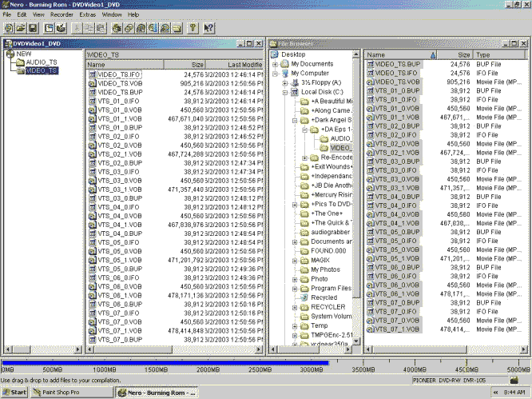Click the Copy toolbar icon
Image resolution: width=532 pixels, height=399 pixels.
[x=89, y=28]
